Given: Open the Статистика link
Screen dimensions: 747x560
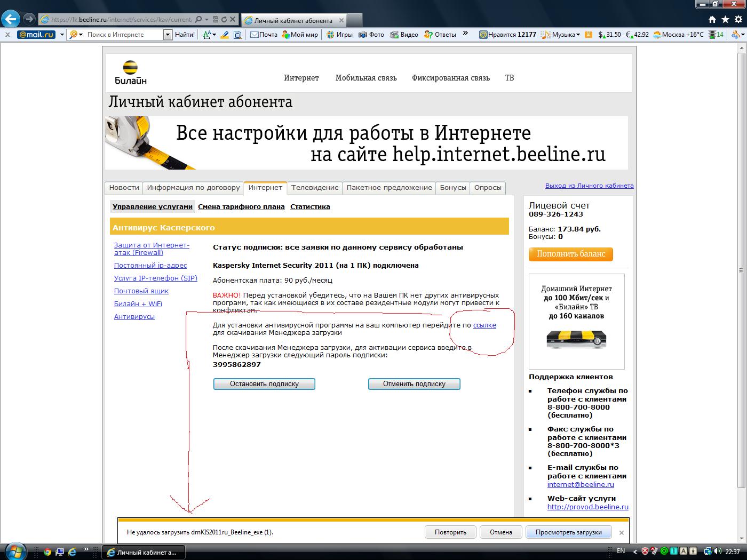Looking at the screenshot, I should point(310,207).
